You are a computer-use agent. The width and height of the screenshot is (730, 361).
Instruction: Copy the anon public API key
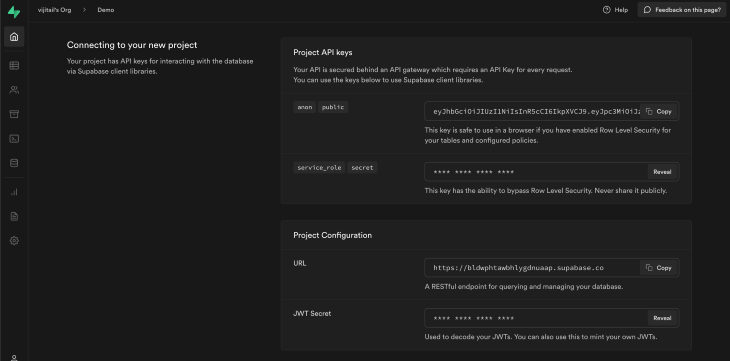tap(659, 112)
